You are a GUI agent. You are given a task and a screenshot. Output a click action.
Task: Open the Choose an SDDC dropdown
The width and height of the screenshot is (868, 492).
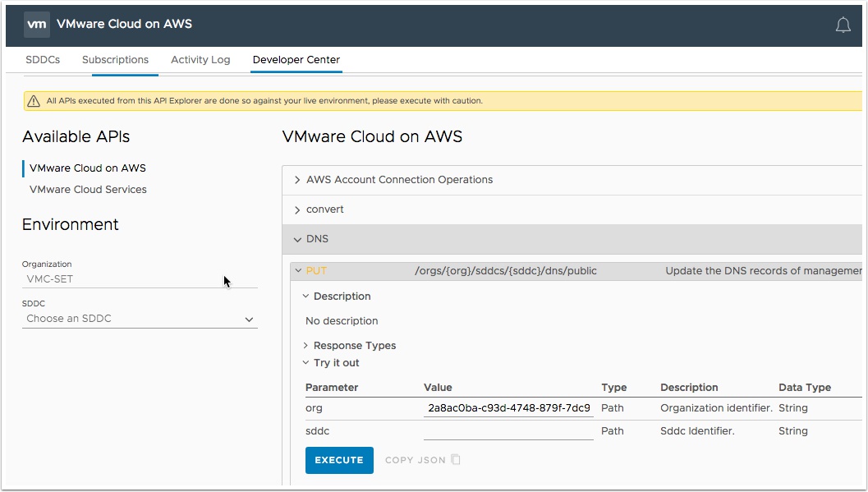[x=140, y=319]
